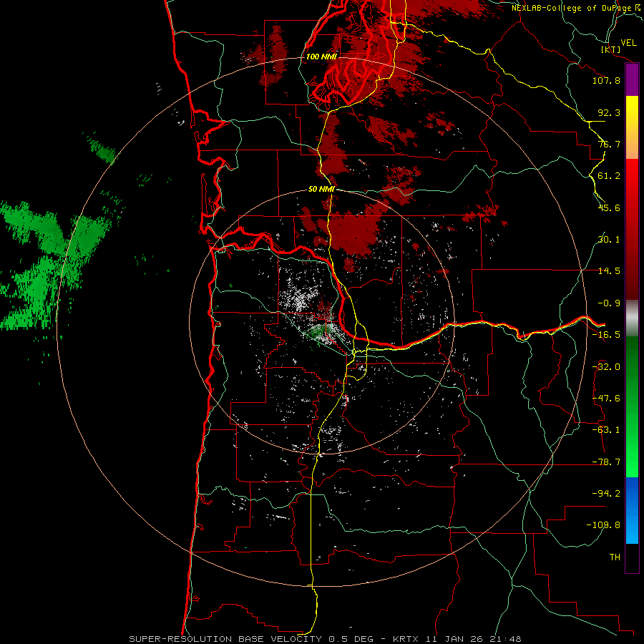Pick the gray segment of the color bar
The height and width of the screenshot is (644, 644).
pyautogui.click(x=632, y=318)
